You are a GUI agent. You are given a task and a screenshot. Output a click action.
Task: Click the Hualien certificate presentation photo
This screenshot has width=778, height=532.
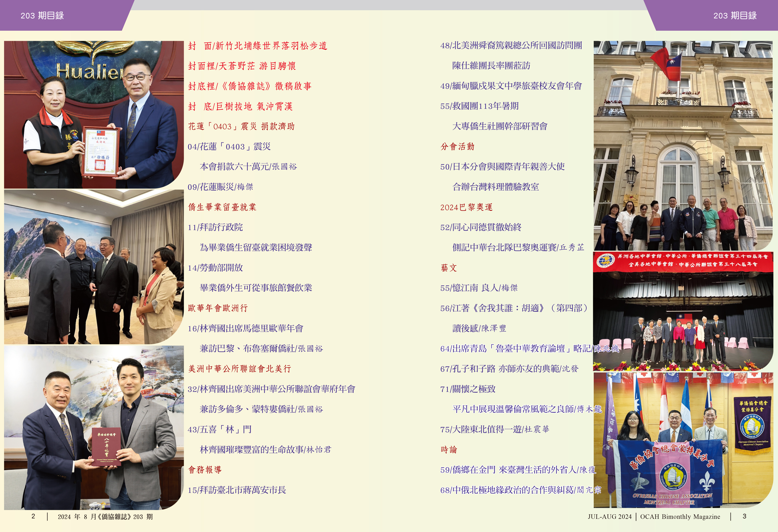pyautogui.click(x=94, y=115)
